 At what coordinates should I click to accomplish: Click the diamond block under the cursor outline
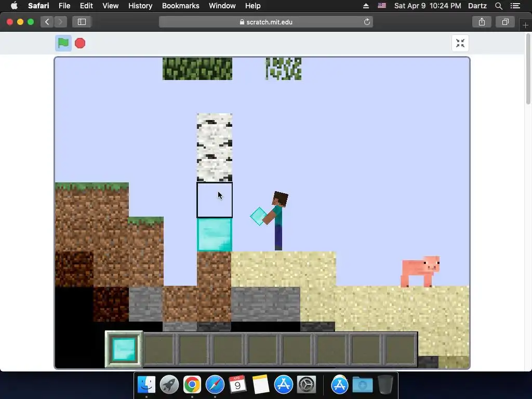pyautogui.click(x=215, y=235)
